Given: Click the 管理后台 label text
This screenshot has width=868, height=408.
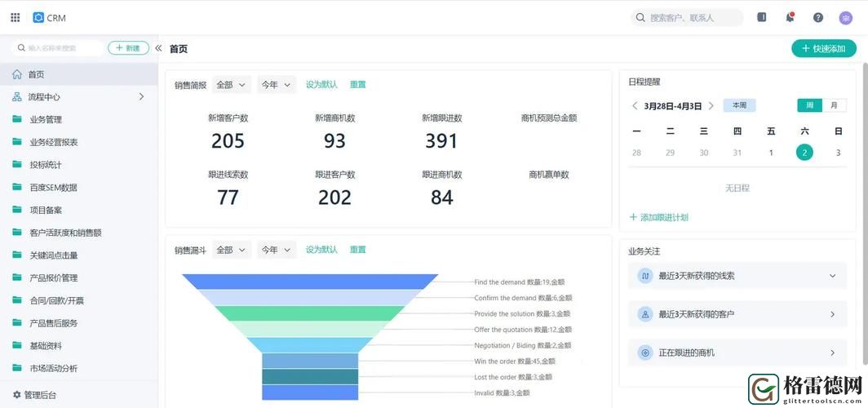Looking at the screenshot, I should (x=41, y=395).
